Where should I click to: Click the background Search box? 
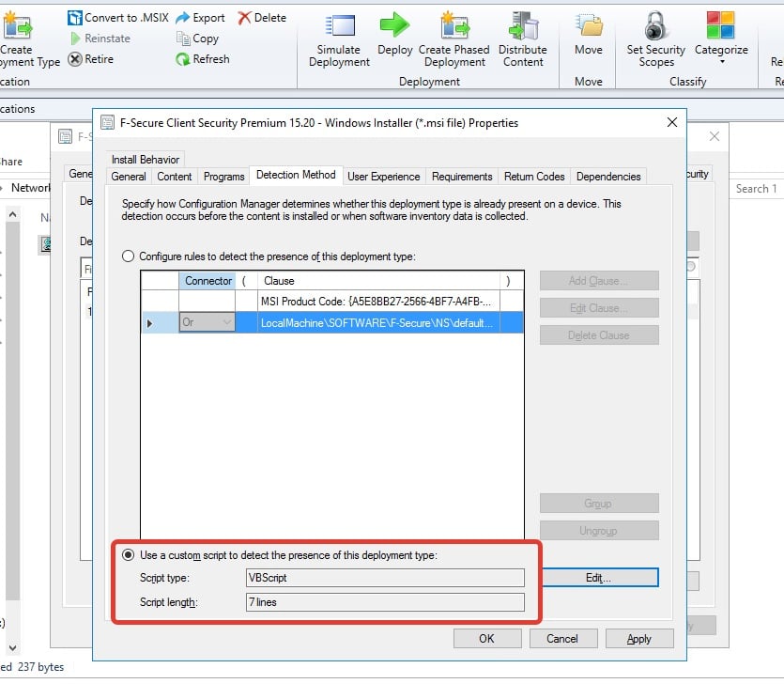point(756,189)
